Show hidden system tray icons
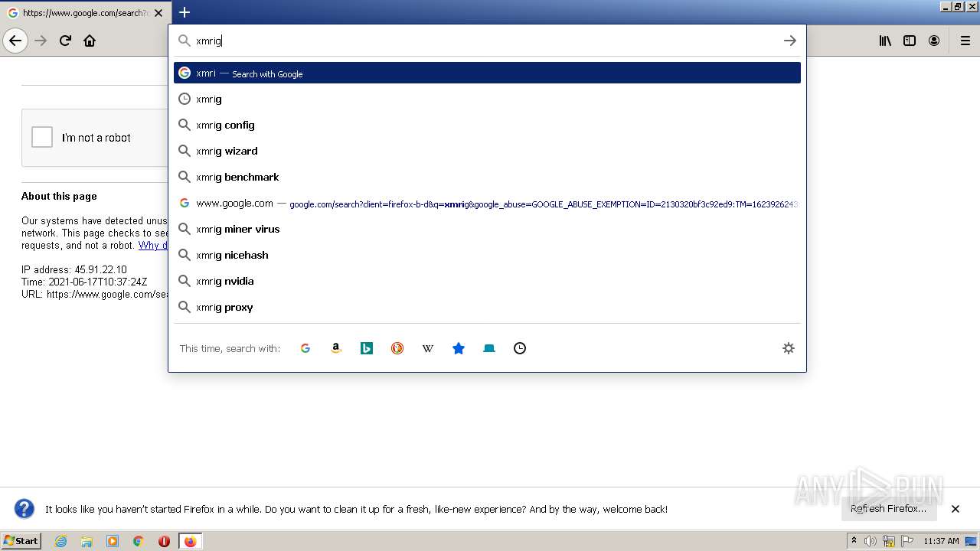980x551 pixels. tap(854, 541)
